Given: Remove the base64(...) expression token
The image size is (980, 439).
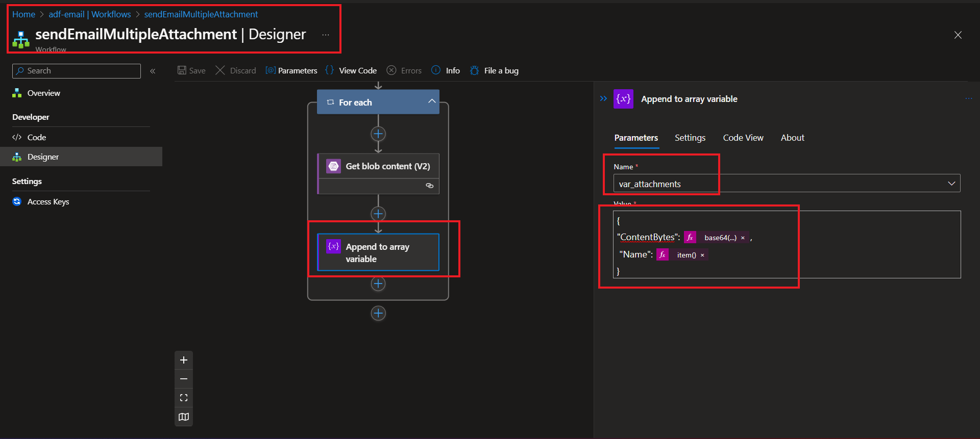Looking at the screenshot, I should (x=743, y=238).
